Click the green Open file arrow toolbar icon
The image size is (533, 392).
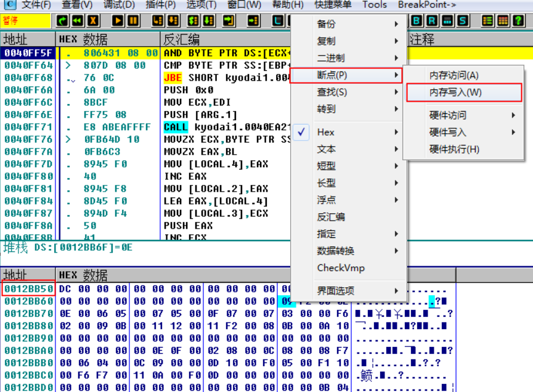62,21
